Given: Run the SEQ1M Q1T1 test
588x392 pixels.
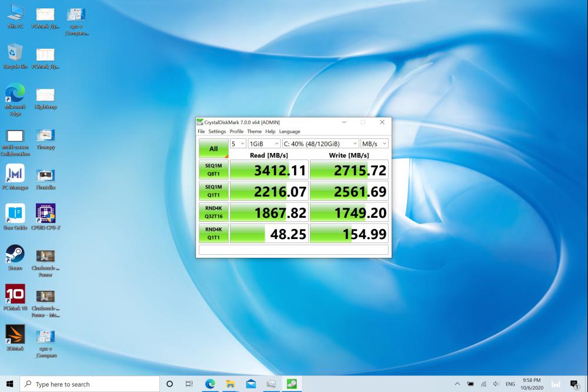Looking at the screenshot, I should [x=213, y=191].
